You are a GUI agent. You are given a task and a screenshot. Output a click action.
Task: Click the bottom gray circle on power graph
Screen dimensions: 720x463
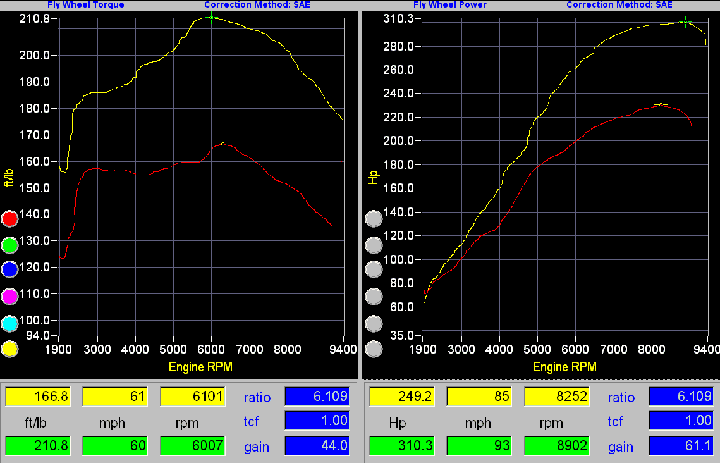pyautogui.click(x=373, y=349)
